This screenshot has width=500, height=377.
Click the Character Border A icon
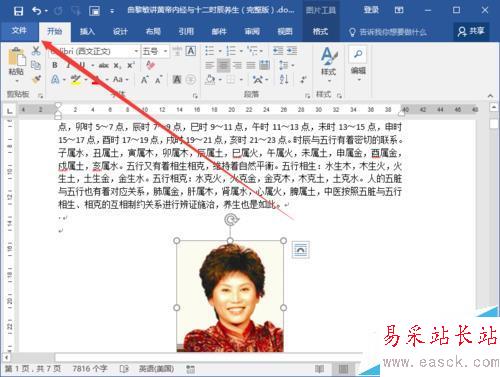click(191, 51)
